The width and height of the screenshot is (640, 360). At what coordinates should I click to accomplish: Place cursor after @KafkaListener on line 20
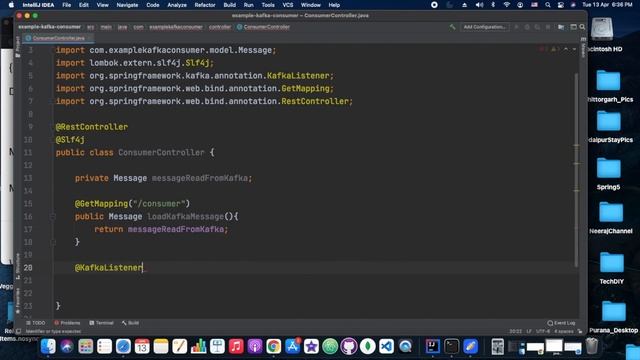click(x=143, y=268)
